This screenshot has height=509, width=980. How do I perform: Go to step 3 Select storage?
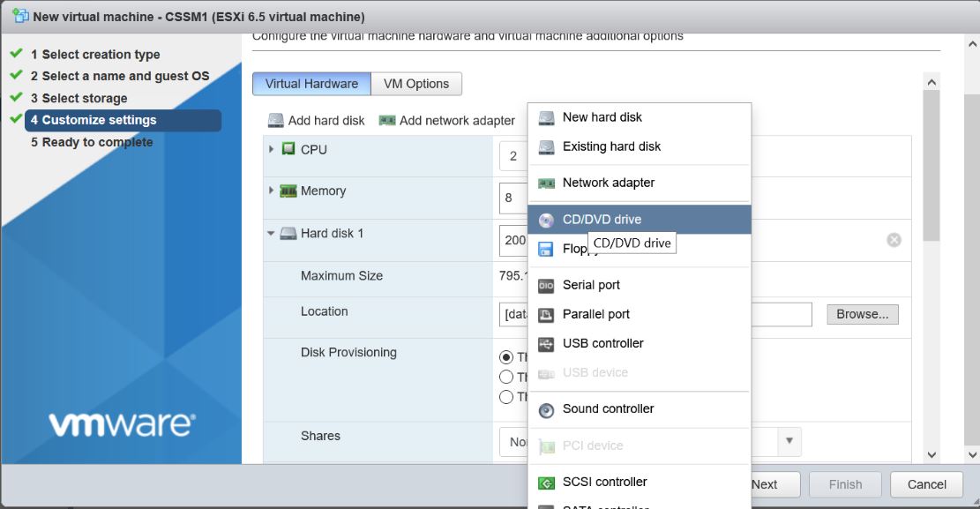pyautogui.click(x=79, y=98)
